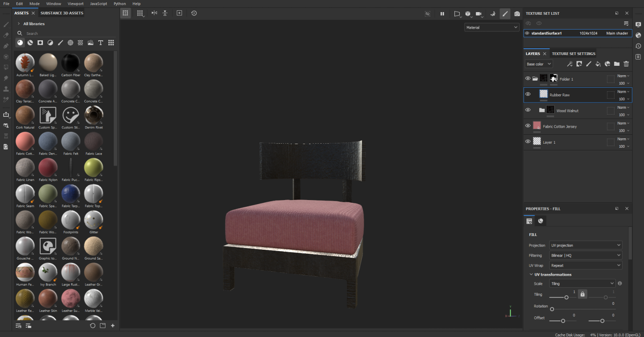This screenshot has height=337, width=644.
Task: Open the Python menu
Action: [x=119, y=4]
